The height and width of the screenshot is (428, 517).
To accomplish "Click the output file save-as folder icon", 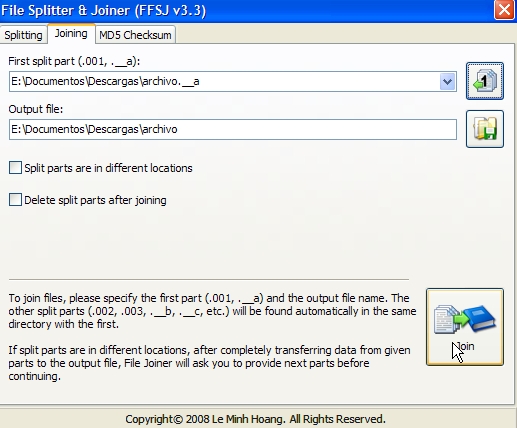I will pyautogui.click(x=485, y=129).
